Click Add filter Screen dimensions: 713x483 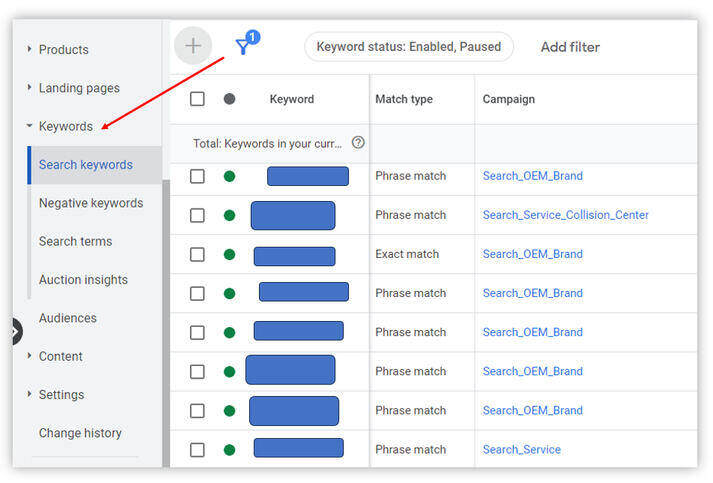570,47
